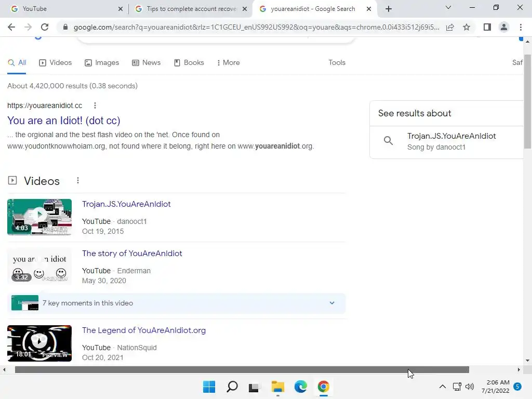Close the Tips to complete account recovery tab
This screenshot has height=399, width=532.
[245, 9]
